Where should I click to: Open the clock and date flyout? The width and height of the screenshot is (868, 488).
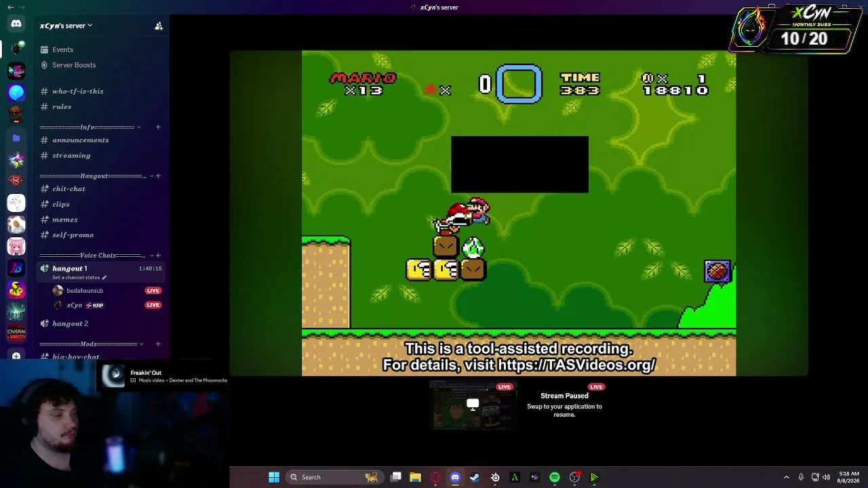[x=849, y=477]
